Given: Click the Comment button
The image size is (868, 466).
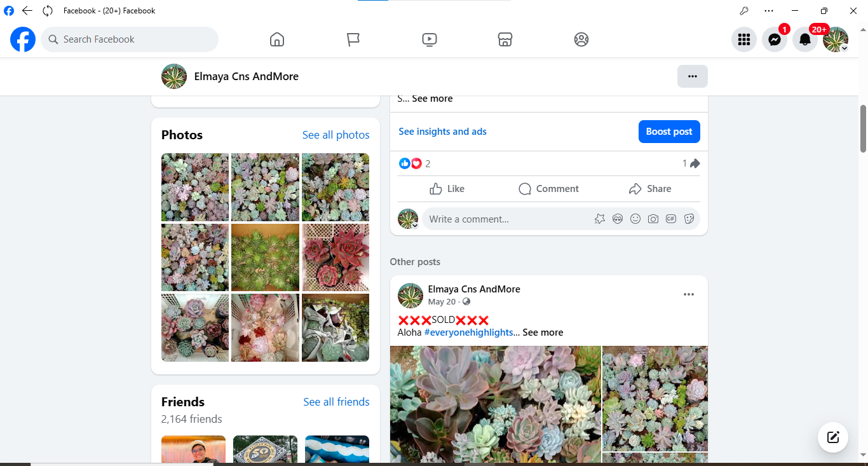Looking at the screenshot, I should 549,189.
